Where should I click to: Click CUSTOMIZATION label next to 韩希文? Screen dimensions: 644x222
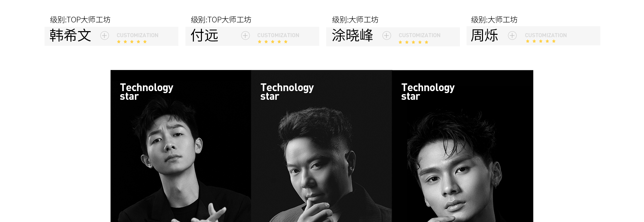pos(138,35)
